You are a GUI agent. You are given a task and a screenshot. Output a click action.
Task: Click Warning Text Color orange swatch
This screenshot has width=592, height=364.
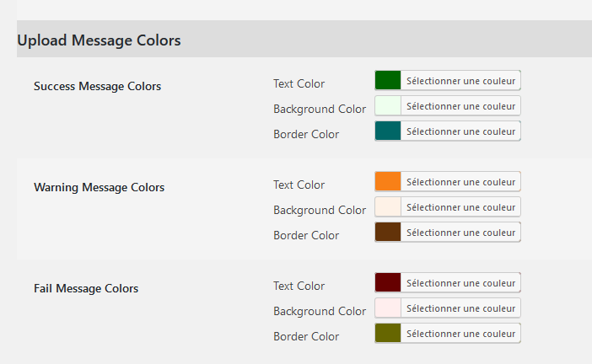pyautogui.click(x=388, y=181)
